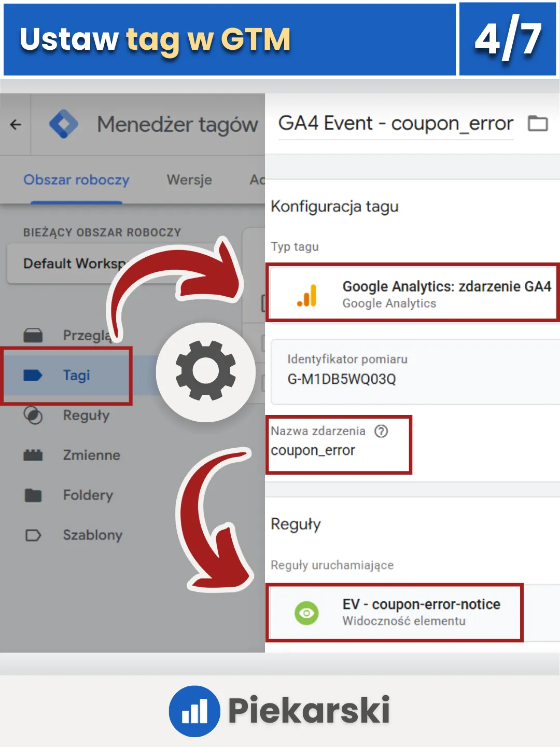Click the Reguły section heading in tag editor
Screen dimensions: 560x747
tap(296, 524)
